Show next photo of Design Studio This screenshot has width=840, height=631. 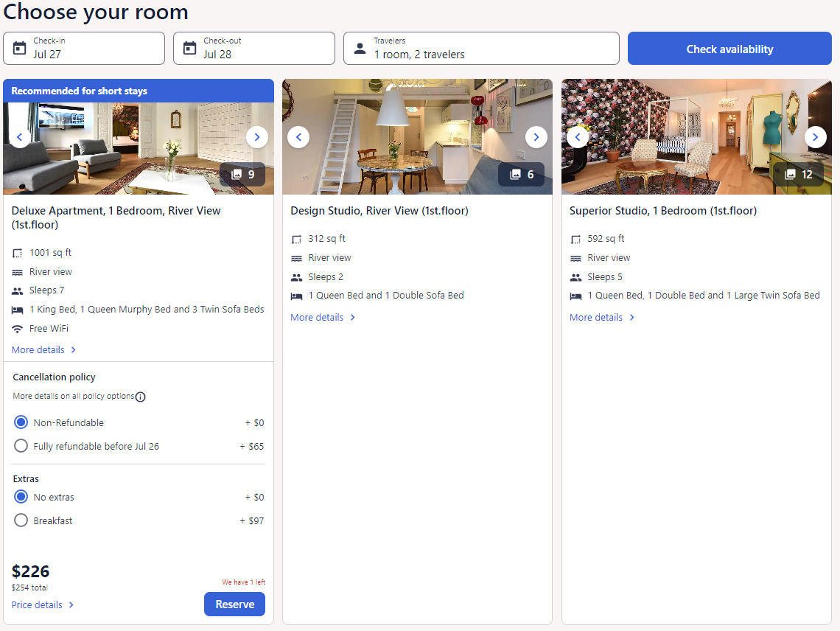click(536, 137)
